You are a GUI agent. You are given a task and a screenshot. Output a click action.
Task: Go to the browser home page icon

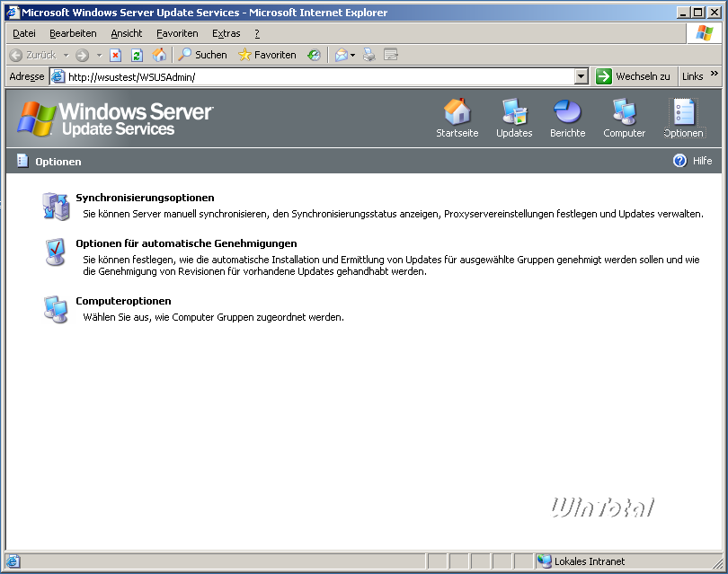coord(159,55)
